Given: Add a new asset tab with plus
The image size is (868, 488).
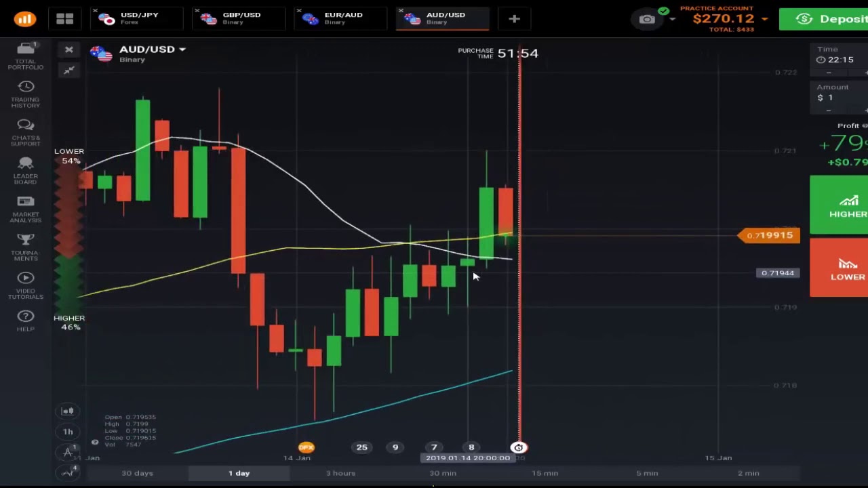Looking at the screenshot, I should [x=514, y=19].
